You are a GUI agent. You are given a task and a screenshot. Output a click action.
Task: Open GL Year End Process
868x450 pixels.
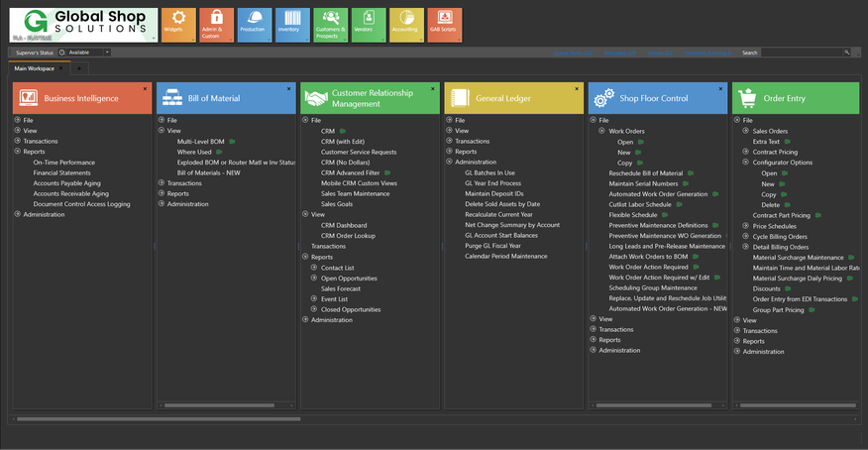(x=492, y=183)
